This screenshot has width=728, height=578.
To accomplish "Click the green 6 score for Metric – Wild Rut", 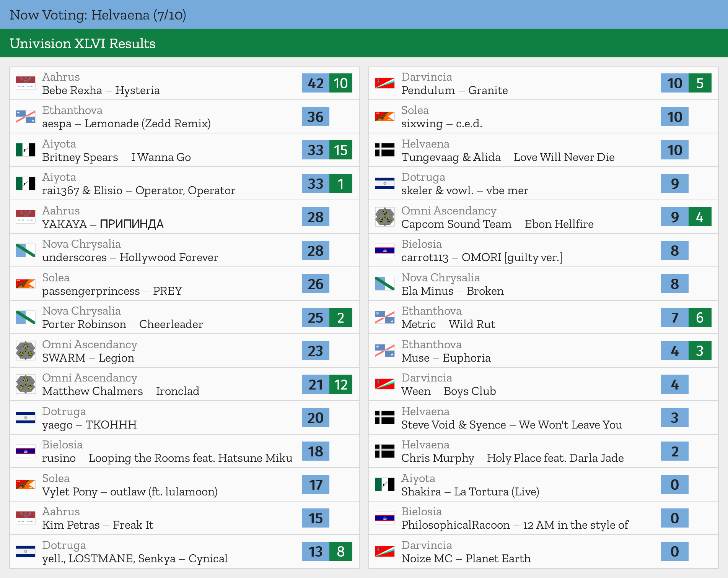I will tap(700, 317).
